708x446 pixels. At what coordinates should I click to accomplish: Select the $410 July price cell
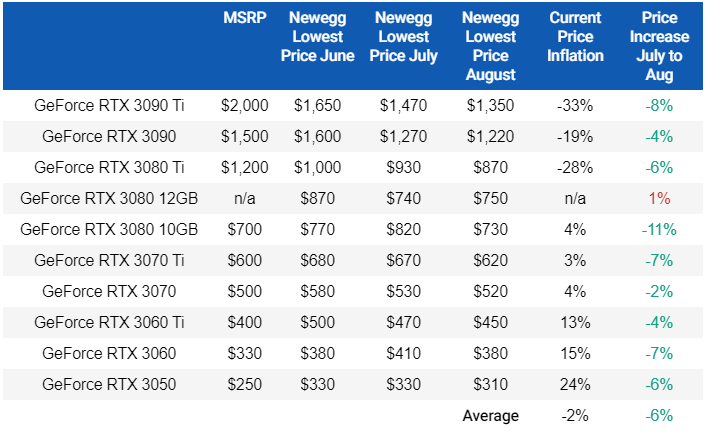[404, 353]
